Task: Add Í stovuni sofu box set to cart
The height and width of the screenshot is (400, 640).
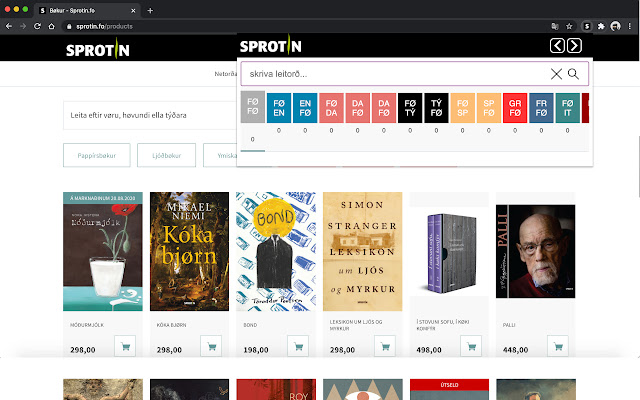Action: (471, 346)
